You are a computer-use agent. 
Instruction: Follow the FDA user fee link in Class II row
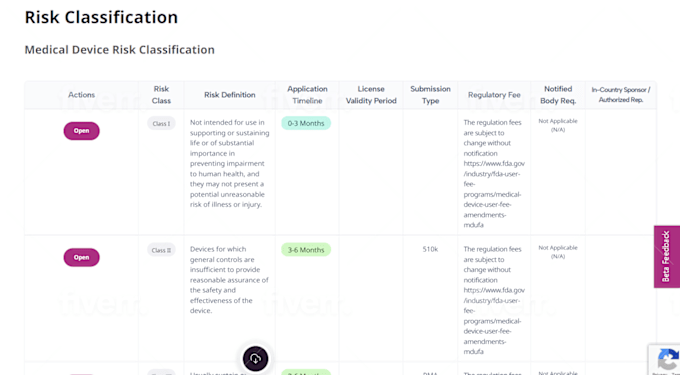point(494,321)
